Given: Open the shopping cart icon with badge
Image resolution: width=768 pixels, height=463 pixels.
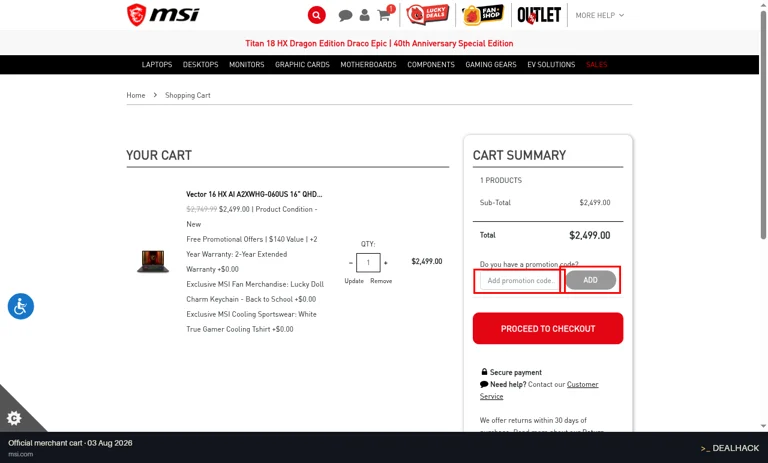Looking at the screenshot, I should 385,14.
